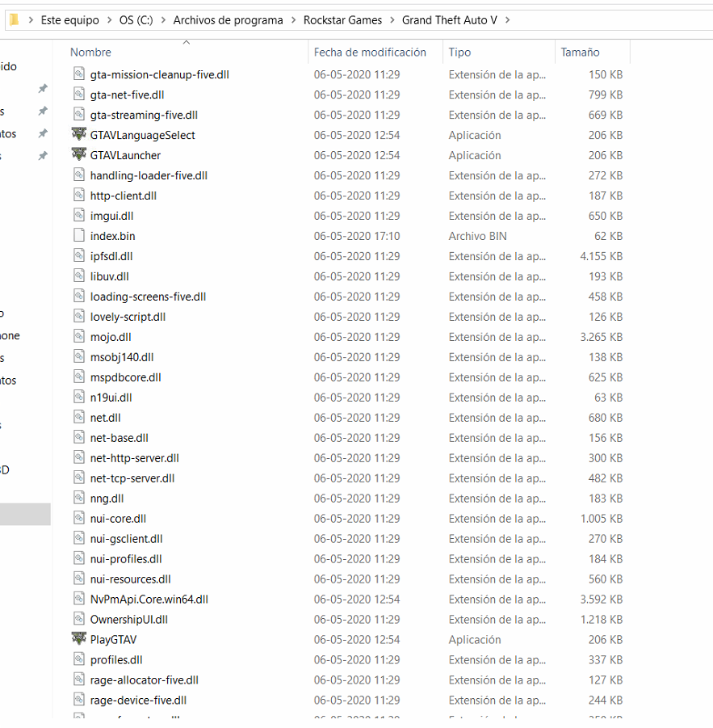
Task: Click the 17:10 modification date of index.bin
Action: 357,236
